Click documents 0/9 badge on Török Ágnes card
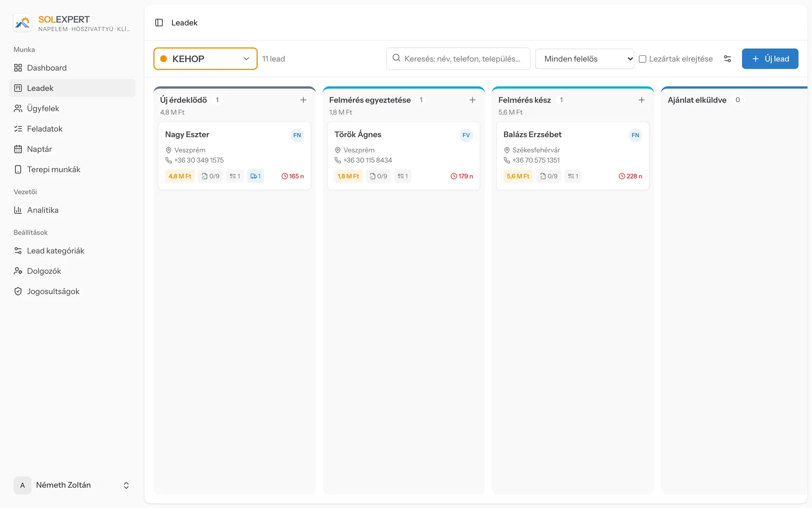The height and width of the screenshot is (508, 812). click(x=379, y=176)
